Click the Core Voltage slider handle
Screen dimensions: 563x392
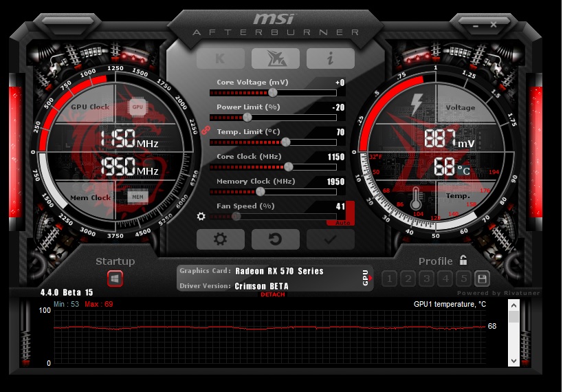(x=272, y=93)
